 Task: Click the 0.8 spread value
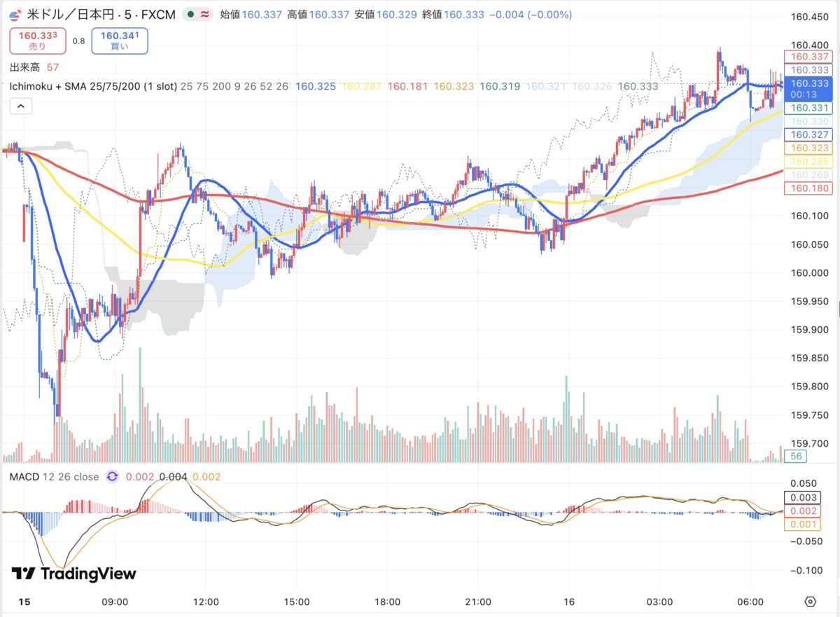point(78,41)
